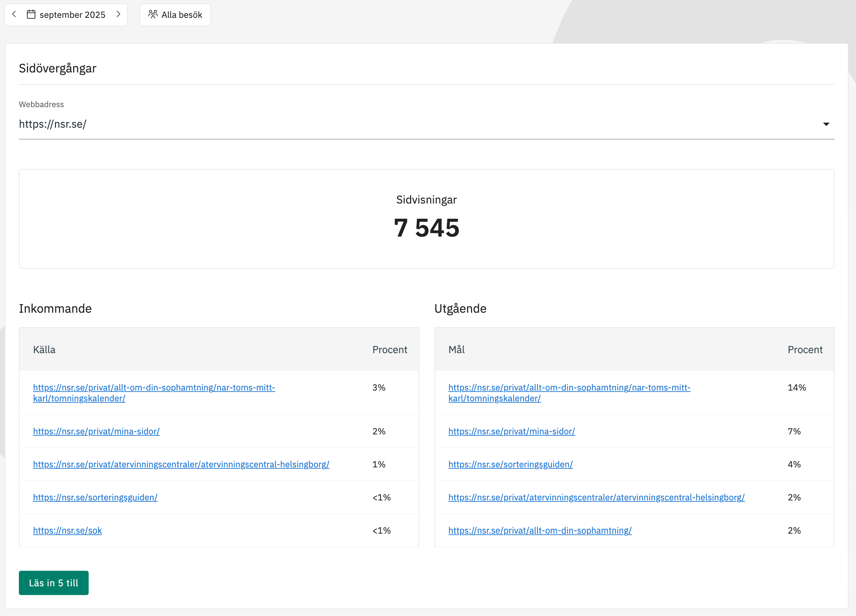
Task: Click the Sidvisningar 7 545 card
Action: point(427,219)
